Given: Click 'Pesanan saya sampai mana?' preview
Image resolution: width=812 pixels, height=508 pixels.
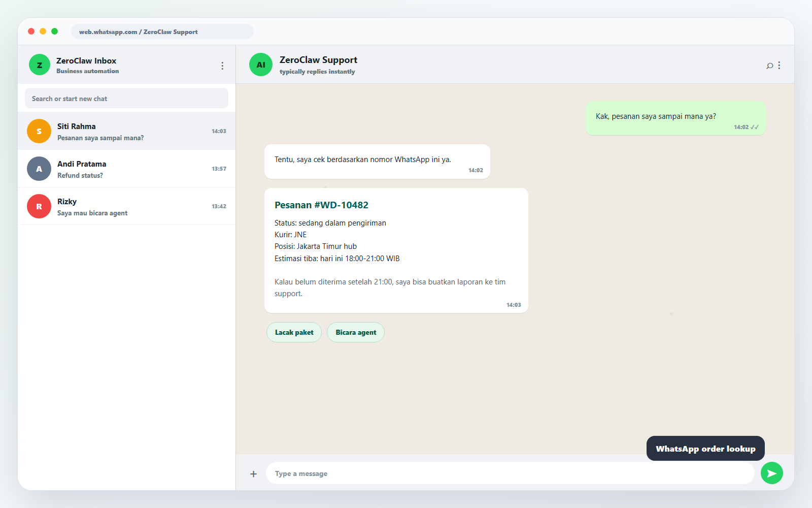Looking at the screenshot, I should click(100, 138).
